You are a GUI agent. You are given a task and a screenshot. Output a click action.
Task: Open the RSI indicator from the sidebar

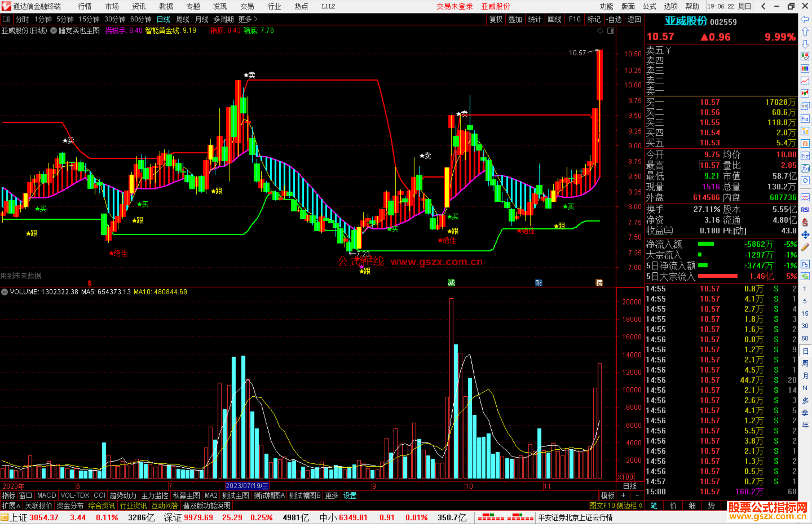point(805,210)
